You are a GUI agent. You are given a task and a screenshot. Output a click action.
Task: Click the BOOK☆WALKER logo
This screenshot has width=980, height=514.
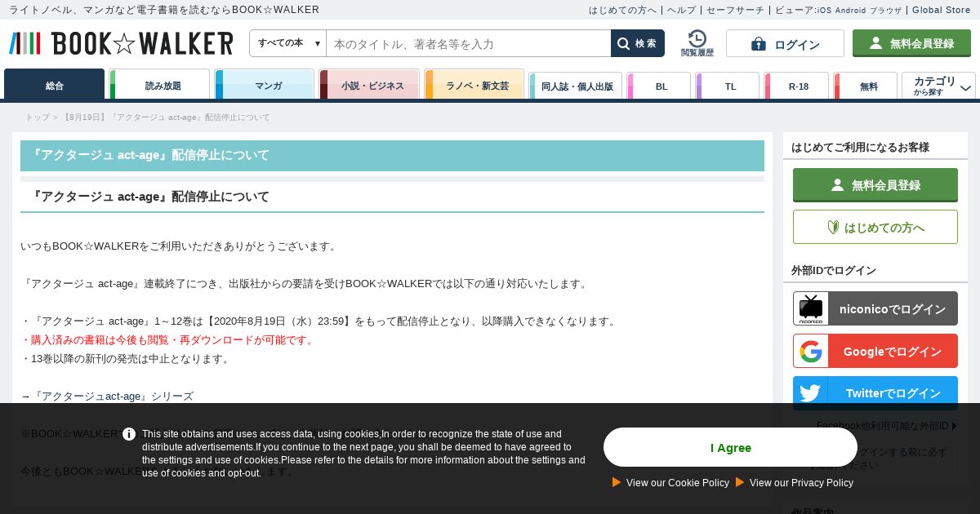pyautogui.click(x=121, y=43)
